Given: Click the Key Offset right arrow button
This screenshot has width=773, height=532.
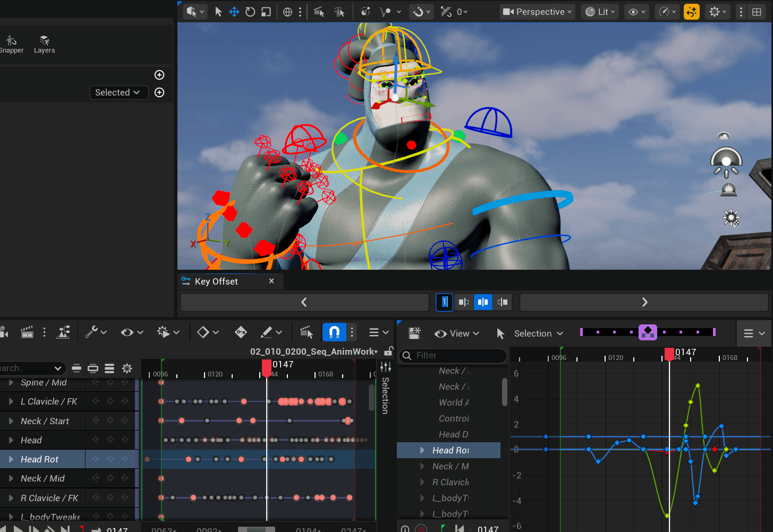Looking at the screenshot, I should [644, 302].
